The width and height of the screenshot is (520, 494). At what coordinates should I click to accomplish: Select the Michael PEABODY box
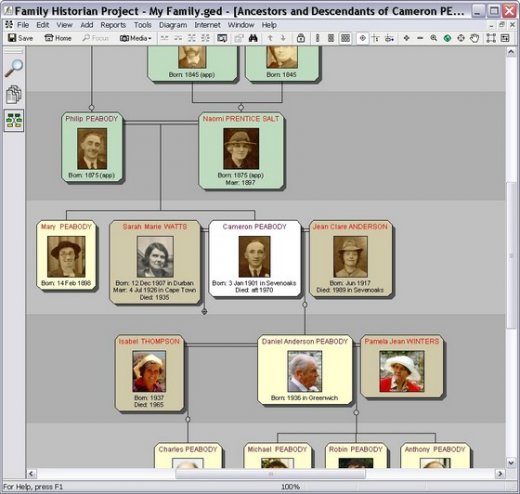[277, 455]
